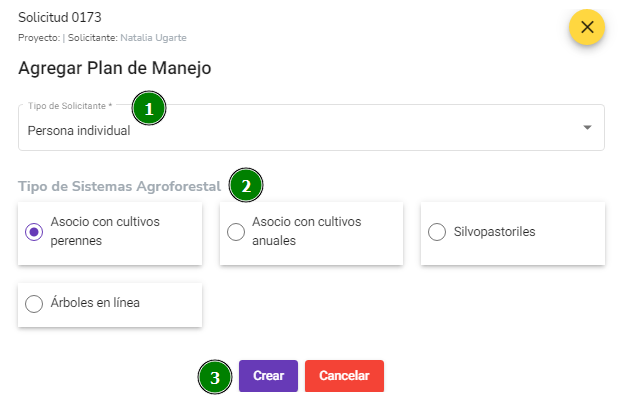Click the green step 1 marker badge
This screenshot has height=411, width=619.
pyautogui.click(x=149, y=108)
